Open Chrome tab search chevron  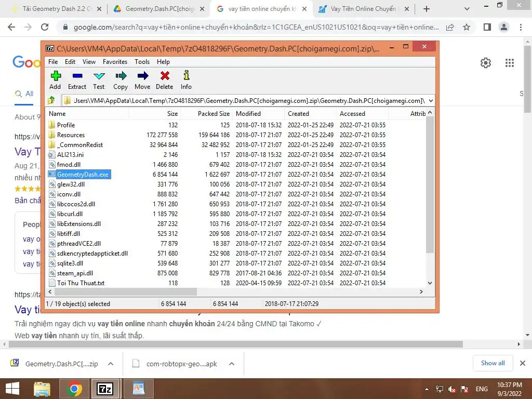click(467, 9)
